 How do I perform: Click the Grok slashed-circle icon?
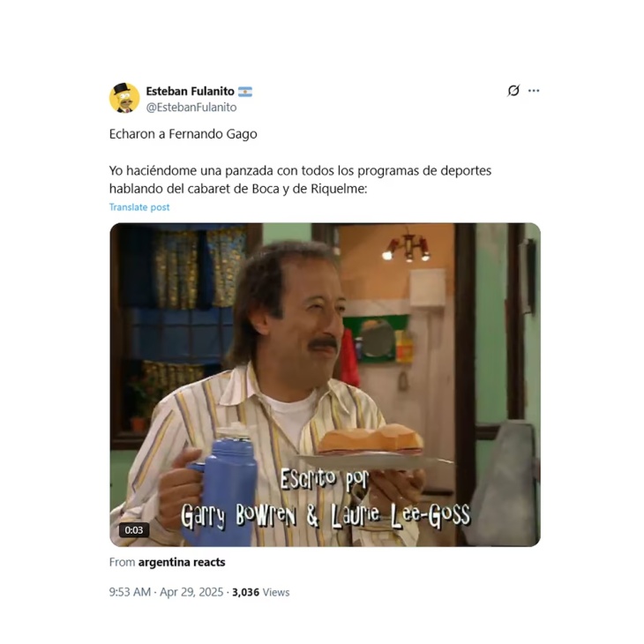pyautogui.click(x=513, y=90)
